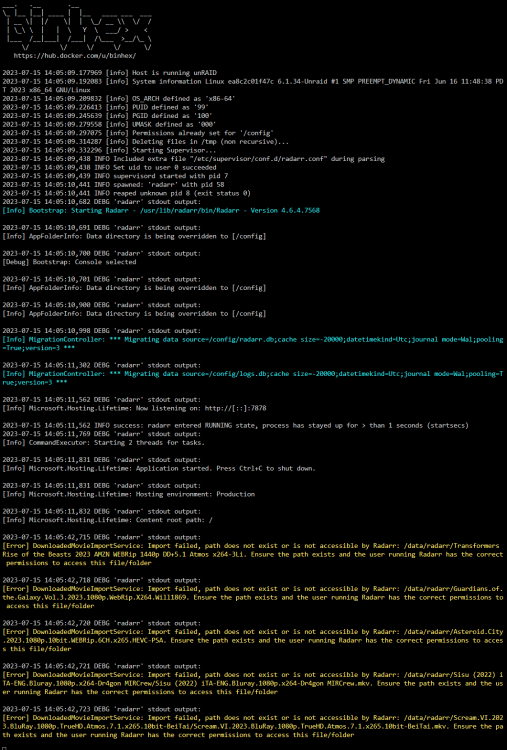
Task: Select 'supervisord started with pid 7' line
Action: [115, 176]
